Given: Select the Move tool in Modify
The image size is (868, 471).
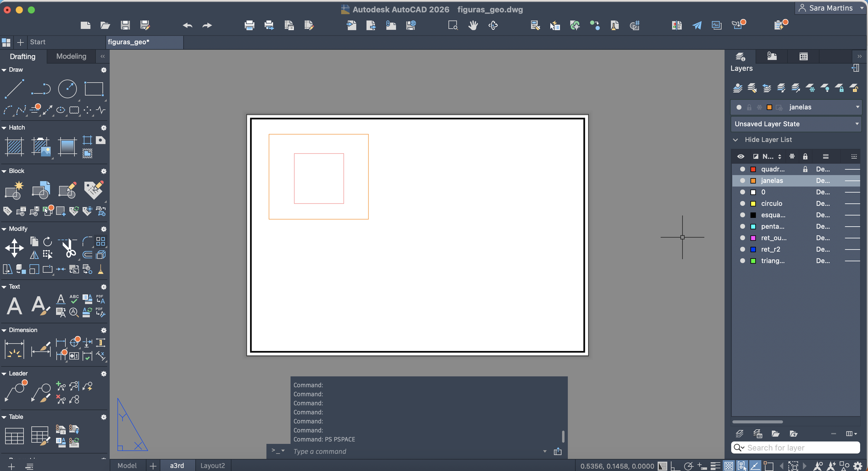Looking at the screenshot, I should pos(14,248).
